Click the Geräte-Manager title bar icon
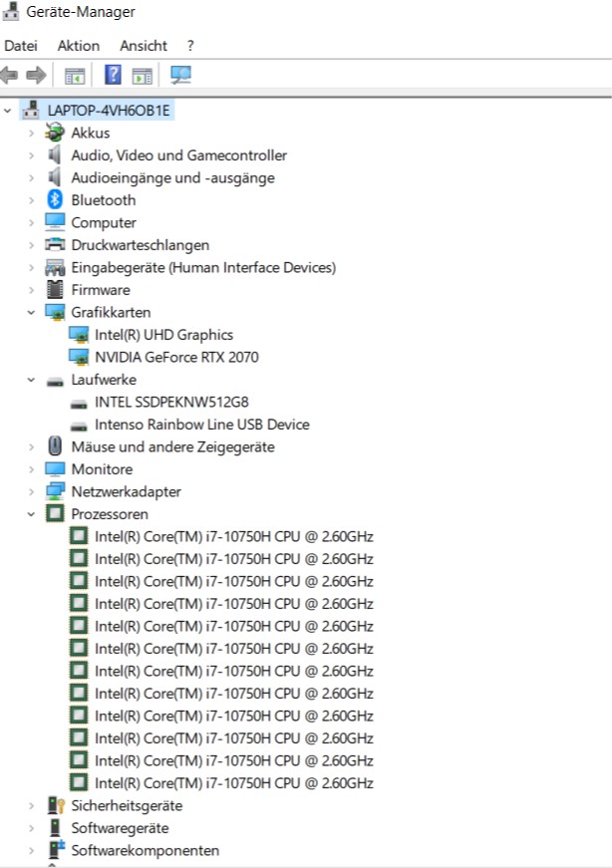Screen dimensions: 612x868 11,12
